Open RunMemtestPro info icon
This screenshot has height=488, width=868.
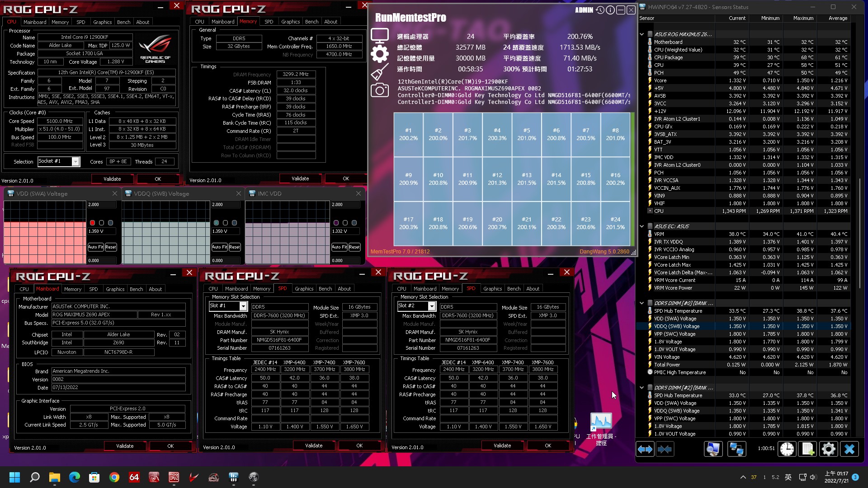pyautogui.click(x=610, y=10)
